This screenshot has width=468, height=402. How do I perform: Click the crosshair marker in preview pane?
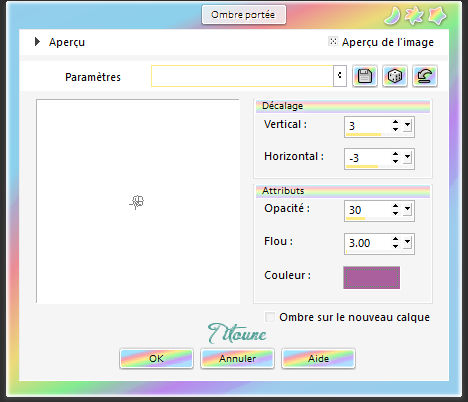137,202
